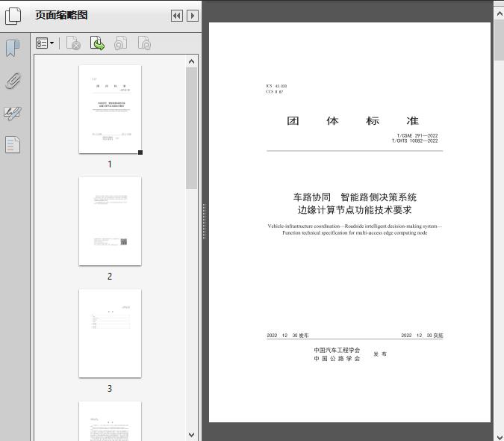Select page 2 thumbnail
This screenshot has width=504, height=441.
(x=110, y=221)
